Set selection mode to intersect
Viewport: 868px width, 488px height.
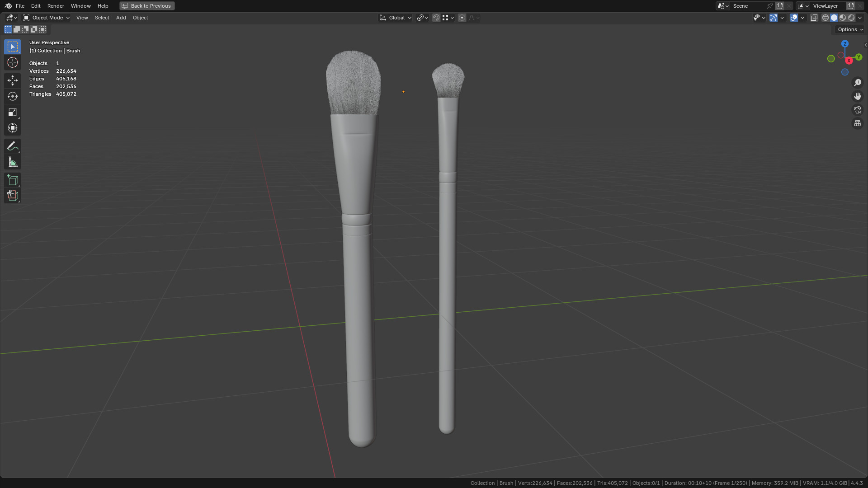click(x=42, y=29)
